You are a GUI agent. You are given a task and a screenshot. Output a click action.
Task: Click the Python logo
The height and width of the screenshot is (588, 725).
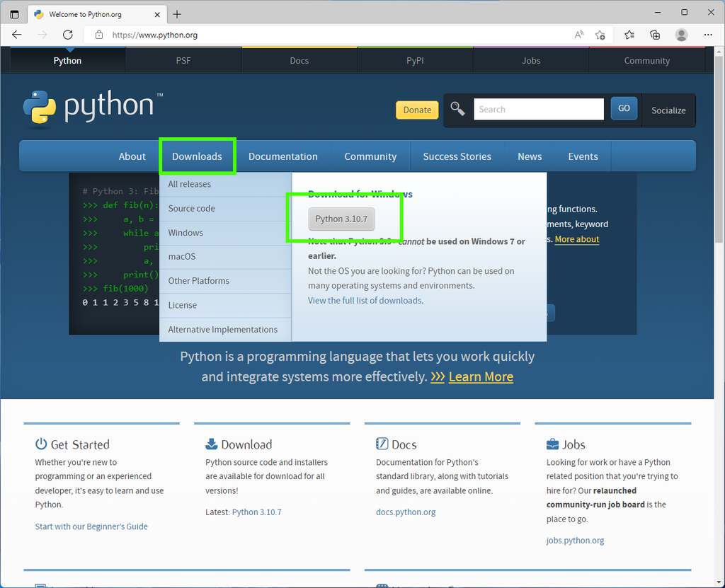[x=40, y=105]
